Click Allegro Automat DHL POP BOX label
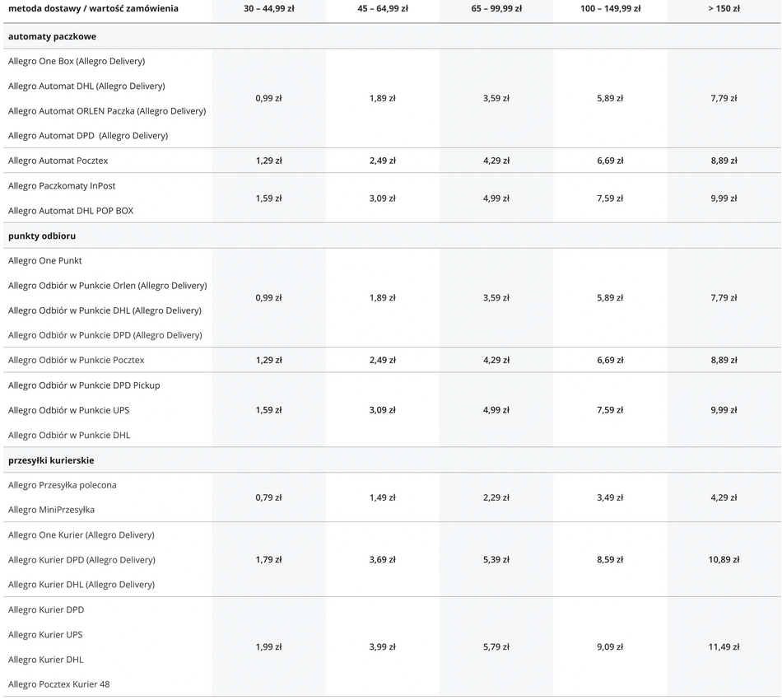Image resolution: width=782 pixels, height=700 pixels. (x=71, y=211)
